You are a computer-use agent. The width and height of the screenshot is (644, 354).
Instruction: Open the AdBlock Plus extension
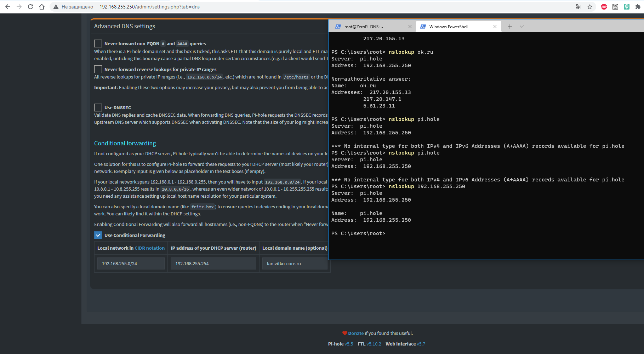click(604, 7)
